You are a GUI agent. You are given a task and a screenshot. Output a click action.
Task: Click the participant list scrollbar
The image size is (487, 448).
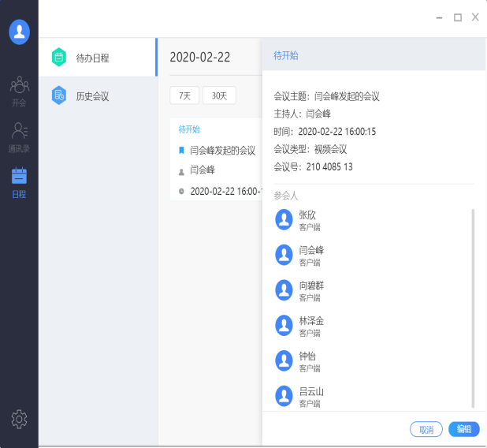pos(473,308)
